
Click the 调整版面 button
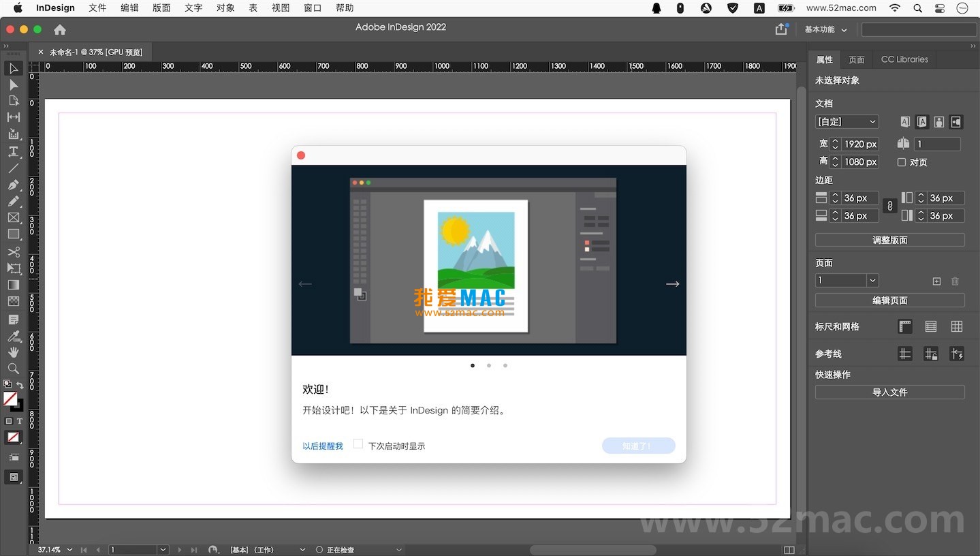point(890,240)
